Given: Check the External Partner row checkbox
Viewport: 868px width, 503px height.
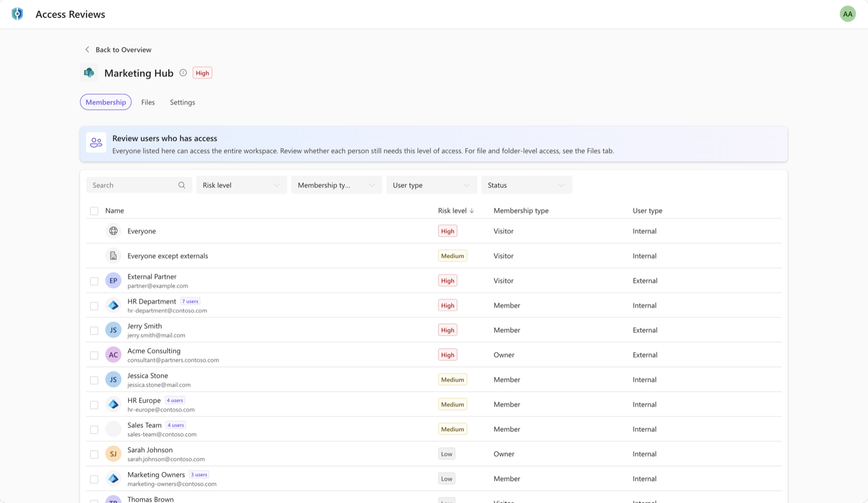Looking at the screenshot, I should point(94,281).
